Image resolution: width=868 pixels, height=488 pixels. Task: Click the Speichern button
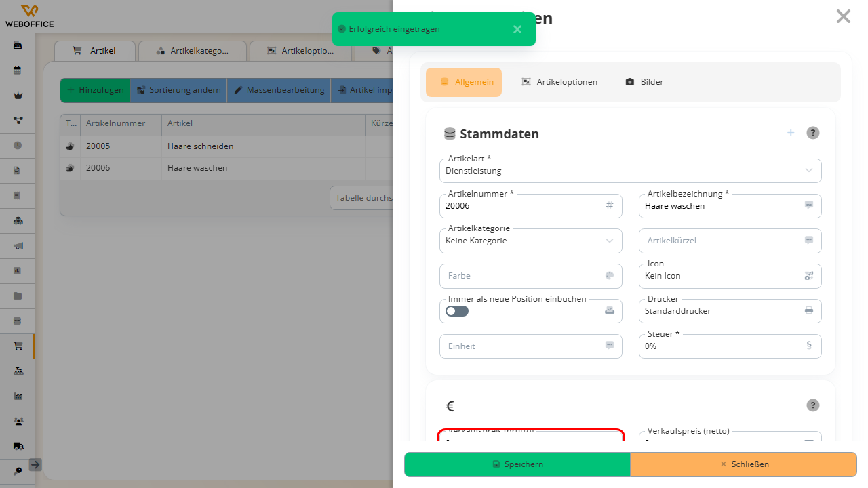517,464
